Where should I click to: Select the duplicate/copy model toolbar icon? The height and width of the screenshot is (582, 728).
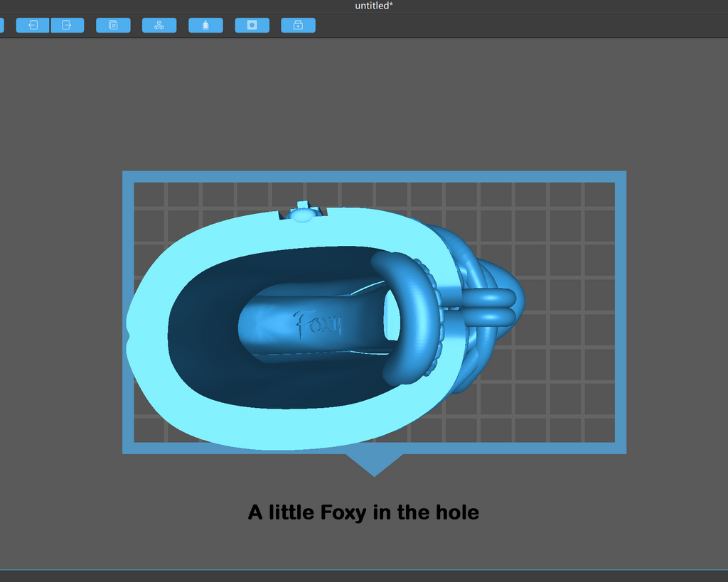[x=113, y=25]
